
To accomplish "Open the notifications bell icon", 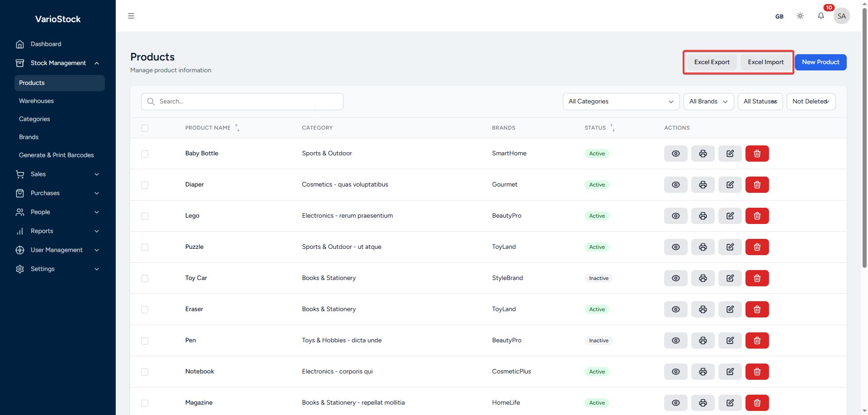I will (x=821, y=16).
